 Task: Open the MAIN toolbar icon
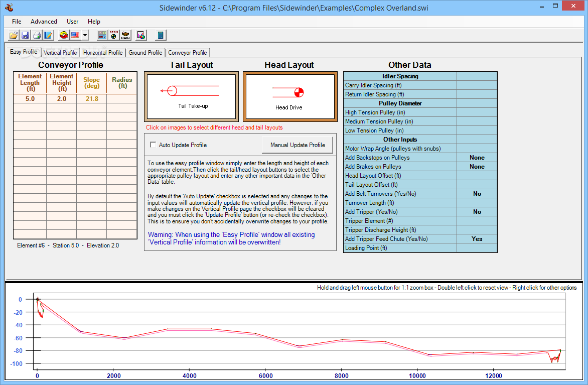125,35
